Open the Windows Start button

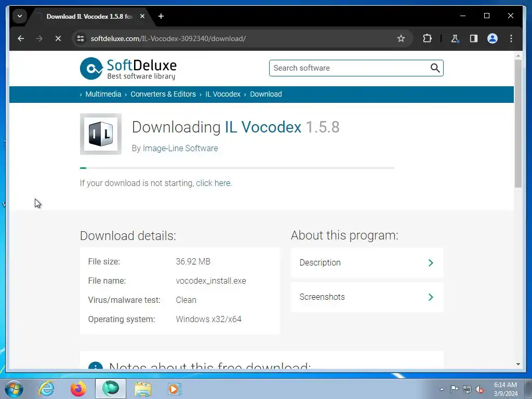pyautogui.click(x=14, y=389)
